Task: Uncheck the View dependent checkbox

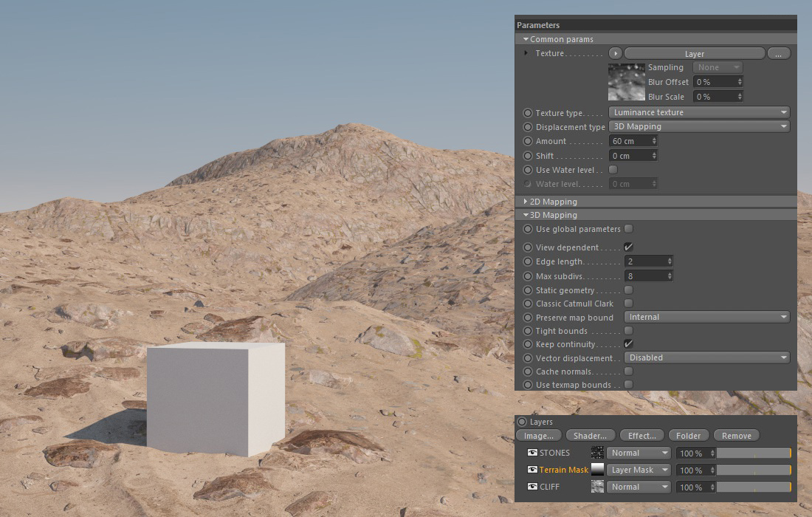Action: (629, 247)
